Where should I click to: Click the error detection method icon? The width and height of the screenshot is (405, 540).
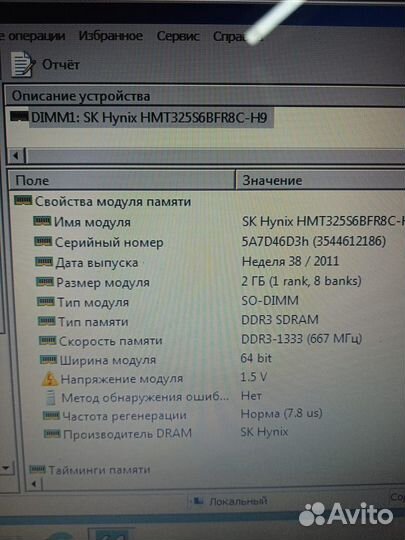(51, 397)
